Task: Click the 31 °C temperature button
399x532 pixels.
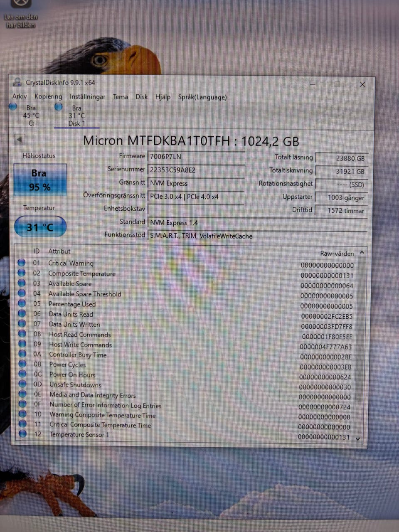Action: (40, 227)
